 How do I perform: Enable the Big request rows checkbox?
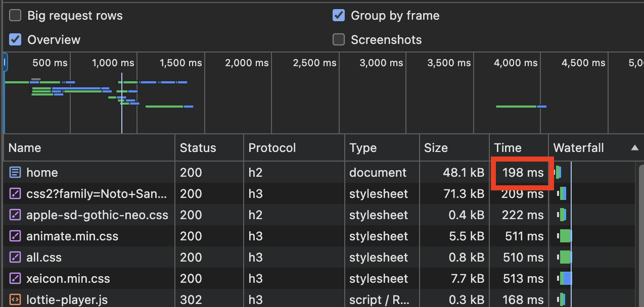(16, 16)
